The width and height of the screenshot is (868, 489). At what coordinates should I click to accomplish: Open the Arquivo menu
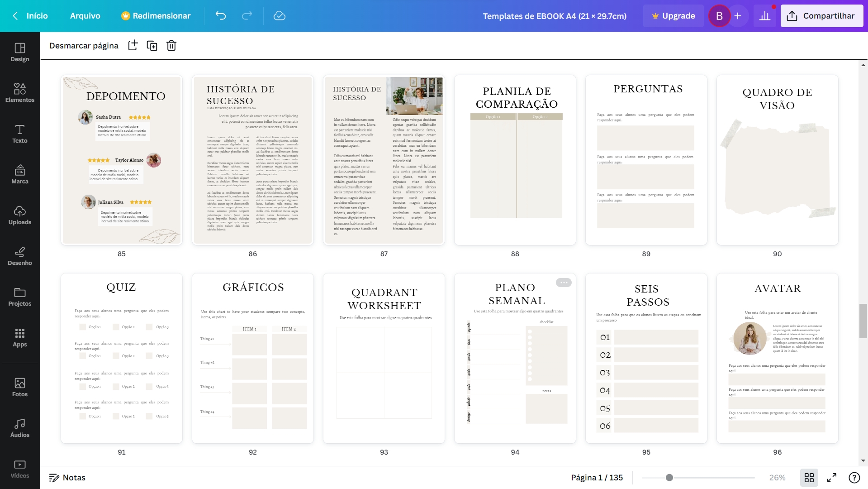pyautogui.click(x=85, y=16)
